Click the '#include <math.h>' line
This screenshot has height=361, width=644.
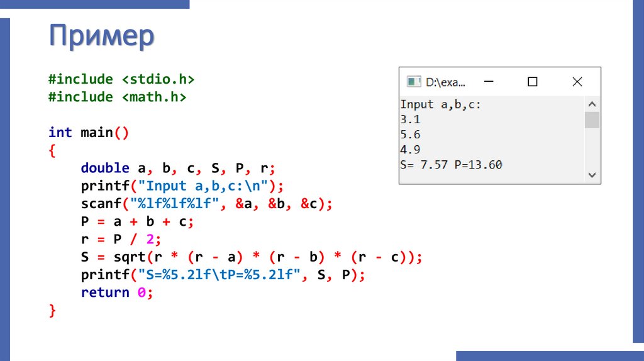(x=117, y=97)
